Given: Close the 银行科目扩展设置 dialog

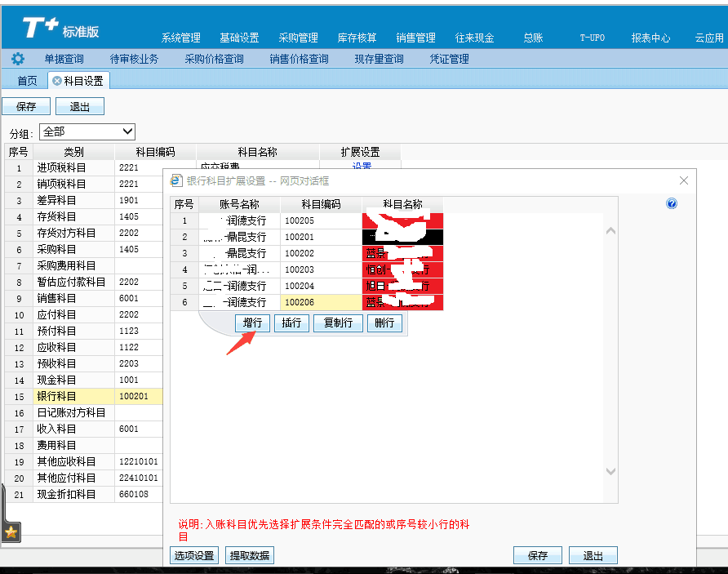Looking at the screenshot, I should pos(683,180).
